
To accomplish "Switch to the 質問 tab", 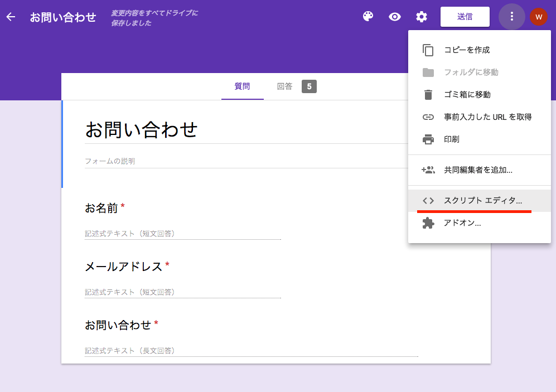I will click(x=242, y=86).
